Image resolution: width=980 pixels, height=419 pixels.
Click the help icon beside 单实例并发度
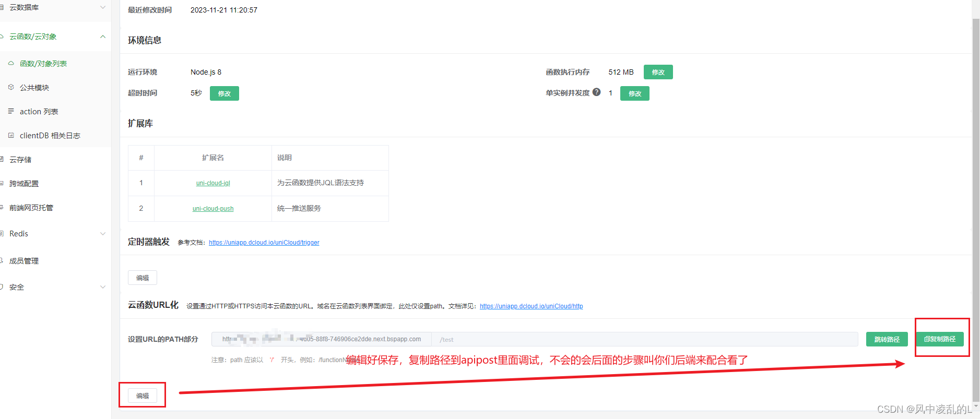coord(596,92)
